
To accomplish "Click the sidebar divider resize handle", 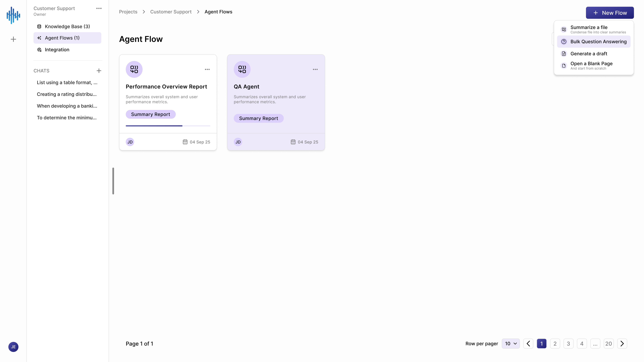I will point(113,181).
